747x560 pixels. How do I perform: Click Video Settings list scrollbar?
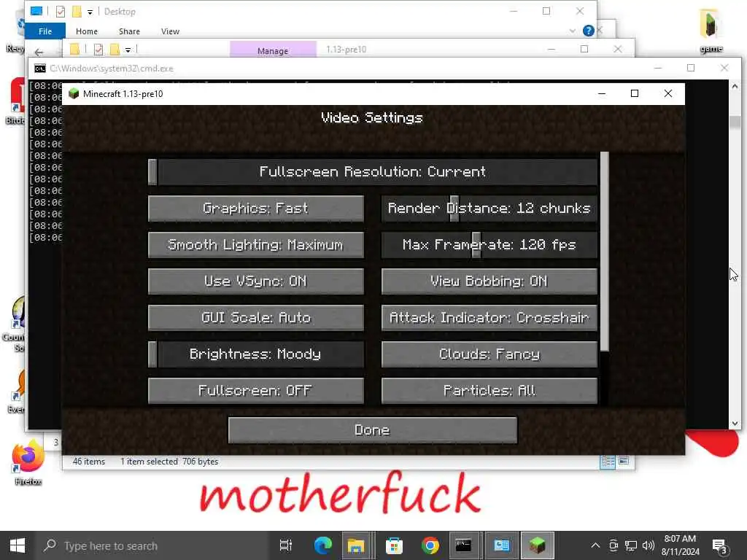pyautogui.click(x=605, y=252)
